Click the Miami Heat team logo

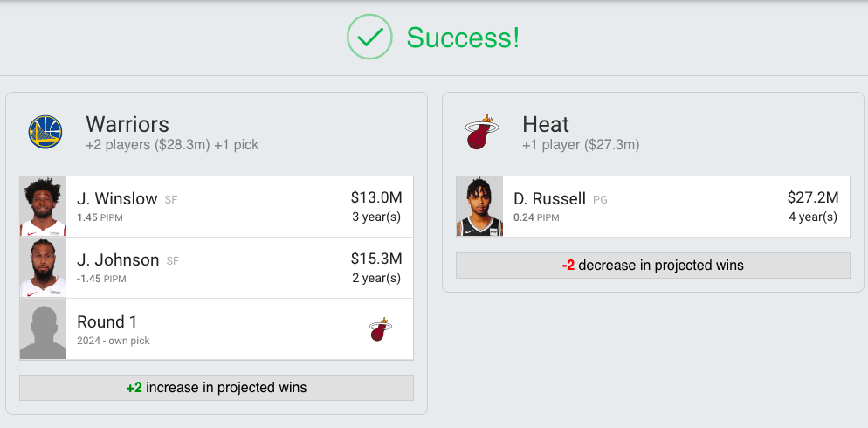(x=481, y=133)
